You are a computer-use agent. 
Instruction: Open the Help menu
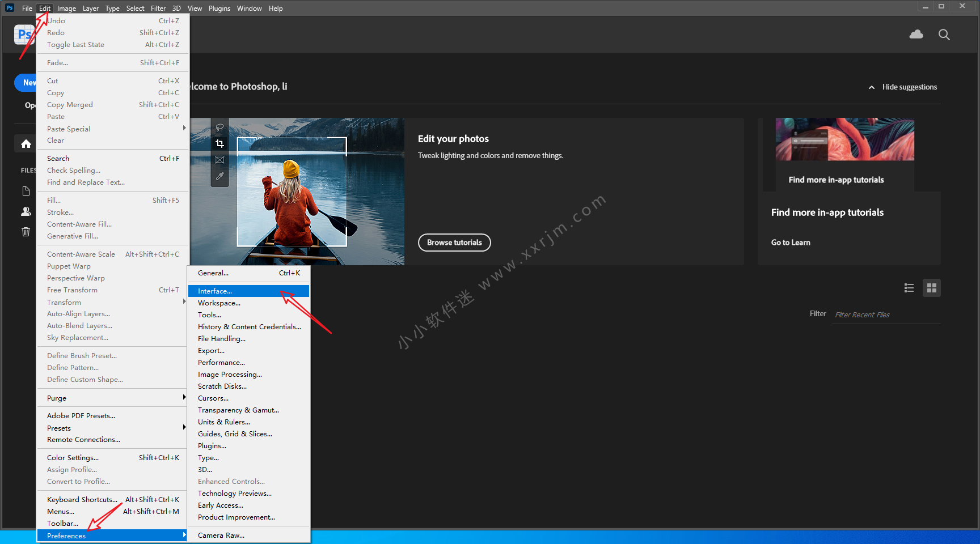tap(276, 8)
